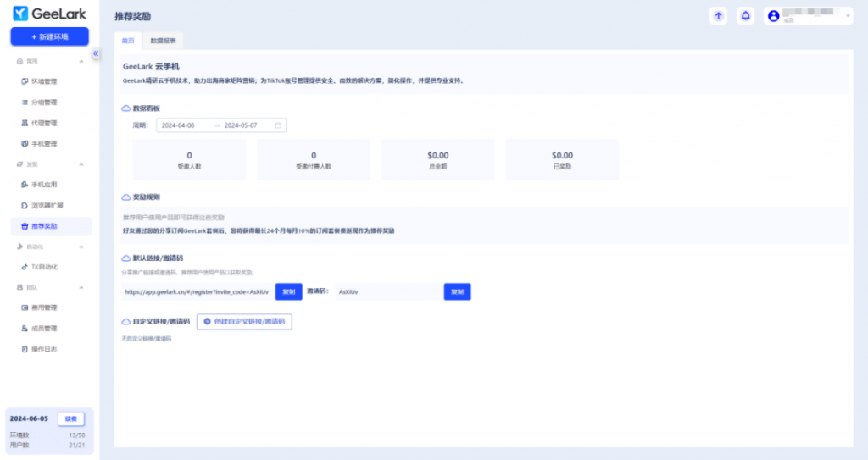Click the notification bell icon
Viewport: 868px width, 460px height.
[745, 15]
